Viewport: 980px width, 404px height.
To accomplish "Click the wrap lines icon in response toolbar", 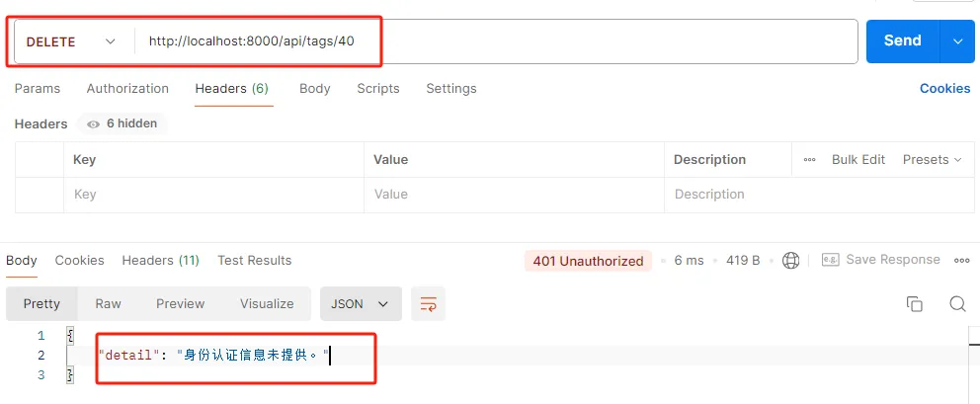I will [429, 304].
